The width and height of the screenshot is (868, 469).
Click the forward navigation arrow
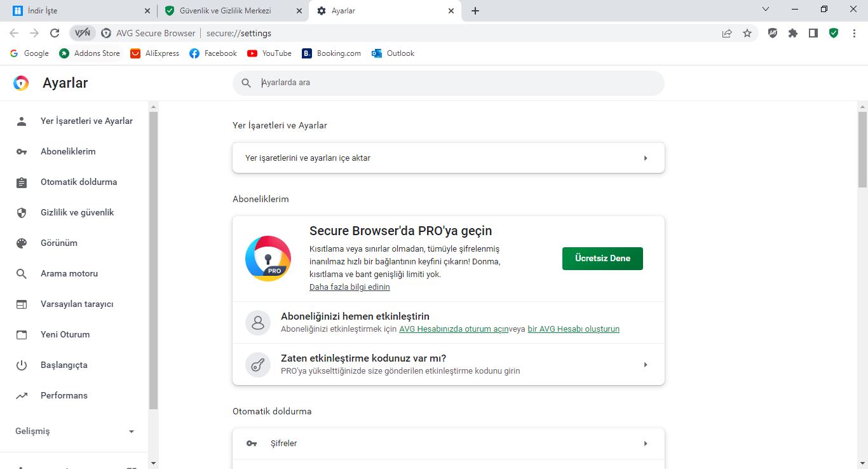(x=34, y=33)
